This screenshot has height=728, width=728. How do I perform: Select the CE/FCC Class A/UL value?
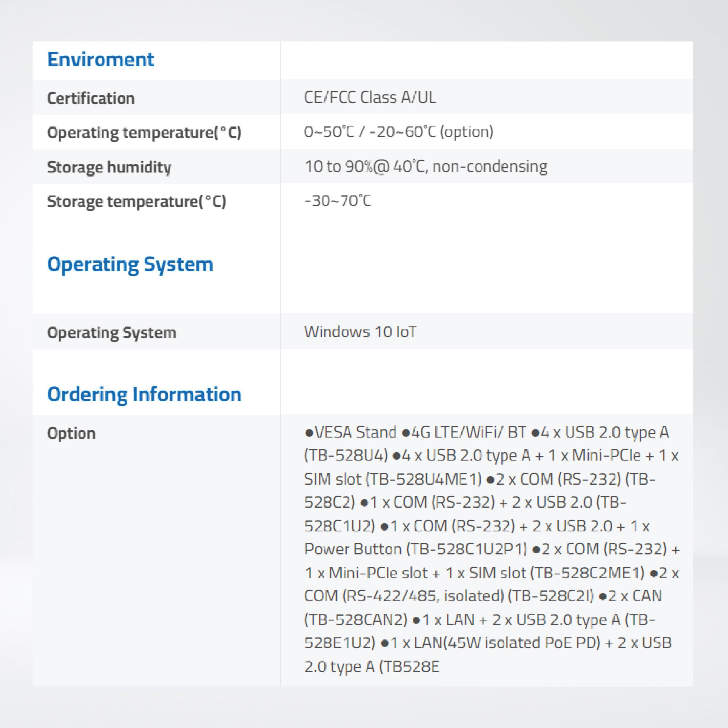[370, 97]
